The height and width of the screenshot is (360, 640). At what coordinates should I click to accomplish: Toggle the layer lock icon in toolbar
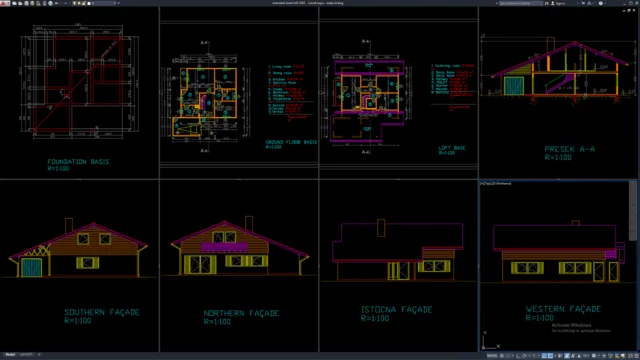tap(84, 3)
